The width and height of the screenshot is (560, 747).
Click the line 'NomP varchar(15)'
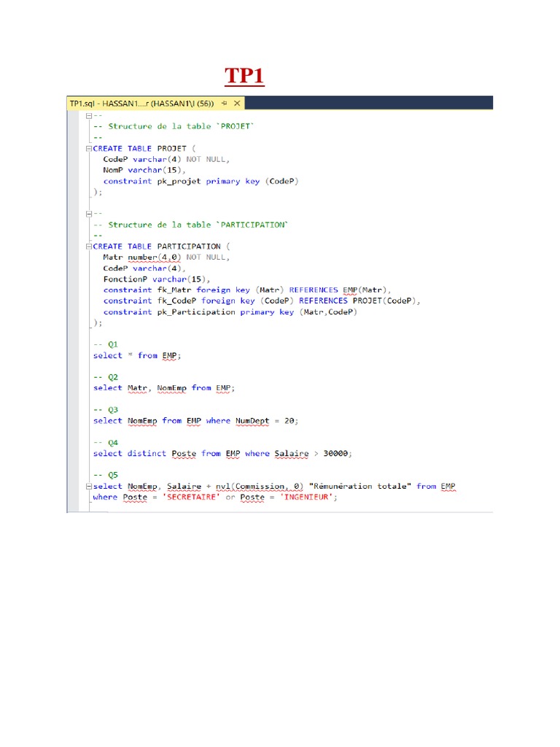pyautogui.click(x=144, y=170)
